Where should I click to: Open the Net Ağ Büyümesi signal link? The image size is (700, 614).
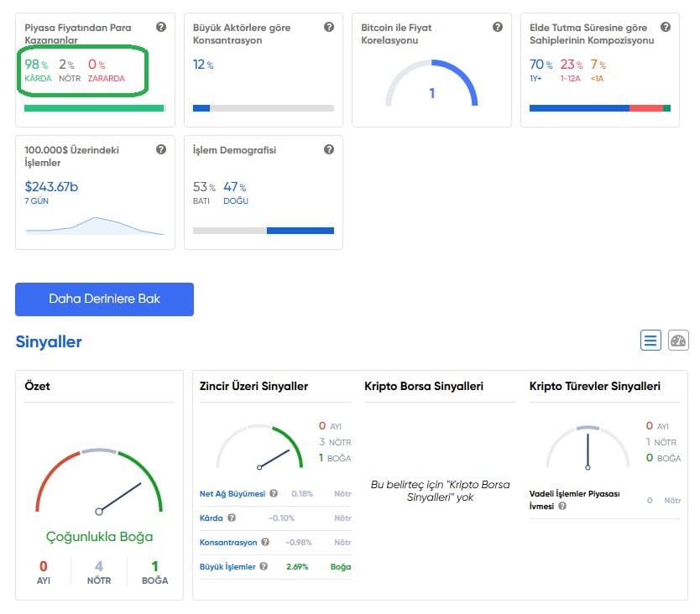click(232, 494)
